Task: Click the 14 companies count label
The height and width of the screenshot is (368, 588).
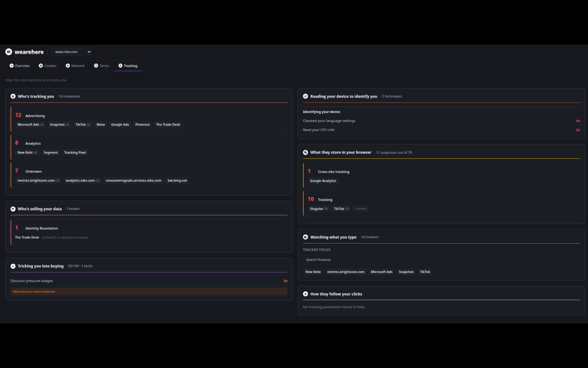Action: [x=69, y=97]
